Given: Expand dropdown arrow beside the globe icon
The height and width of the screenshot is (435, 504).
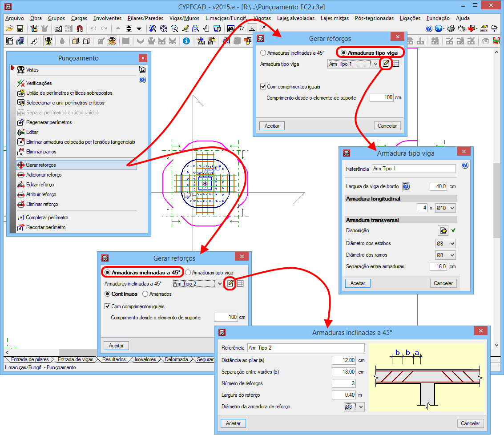Looking at the screenshot, I should tap(444, 29).
